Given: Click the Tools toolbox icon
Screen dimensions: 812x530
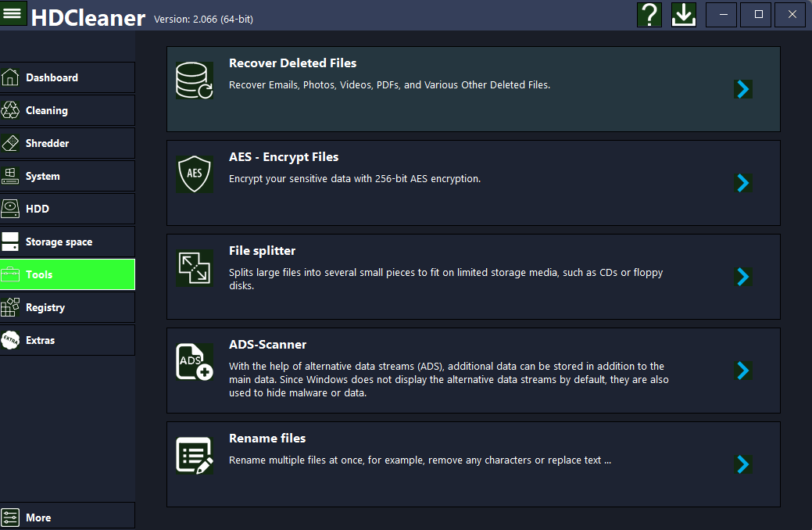Looking at the screenshot, I should (10, 274).
